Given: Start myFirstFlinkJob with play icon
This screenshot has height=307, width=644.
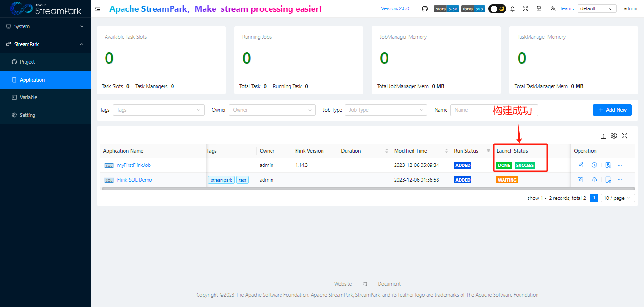Looking at the screenshot, I should [594, 165].
